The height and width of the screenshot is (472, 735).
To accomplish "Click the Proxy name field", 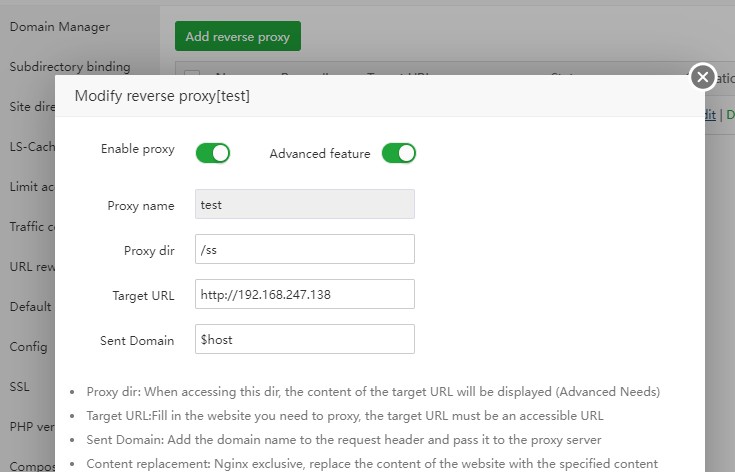I will (304, 204).
